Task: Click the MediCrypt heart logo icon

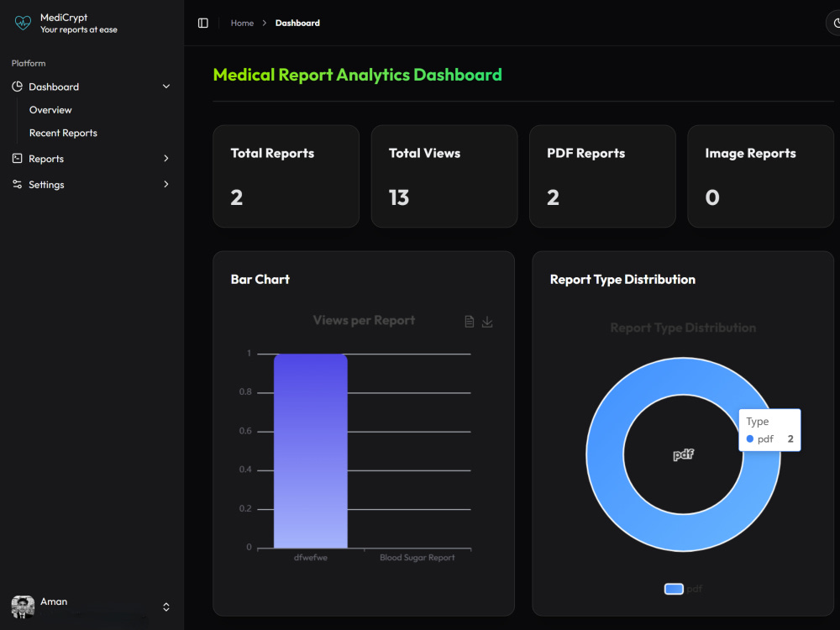Action: pos(23,23)
